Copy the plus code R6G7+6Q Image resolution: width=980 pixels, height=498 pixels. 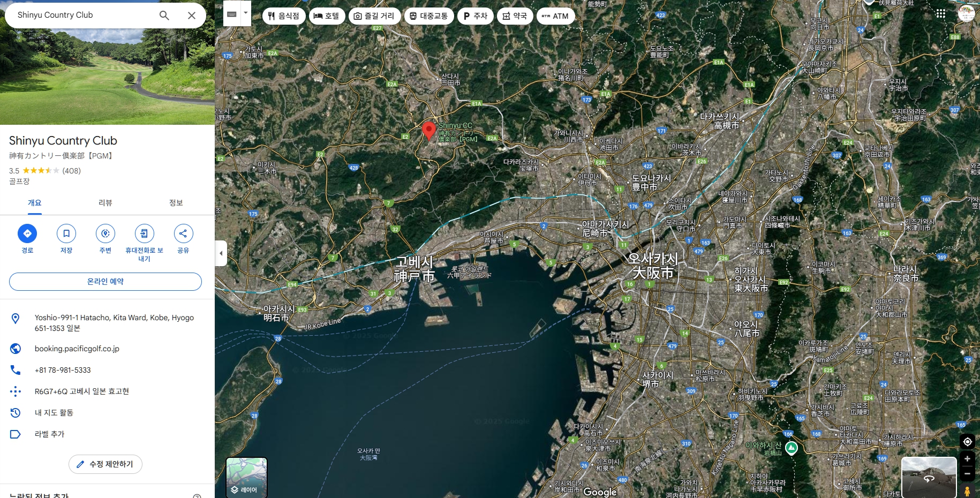pos(82,391)
